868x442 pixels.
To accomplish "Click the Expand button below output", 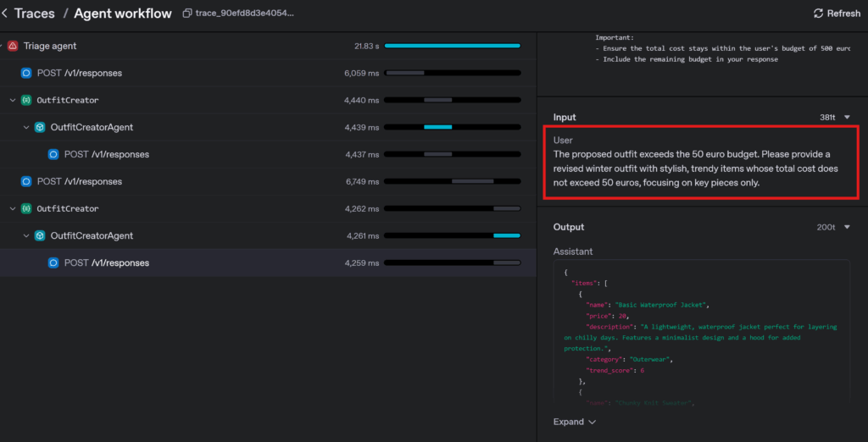I will pyautogui.click(x=575, y=422).
